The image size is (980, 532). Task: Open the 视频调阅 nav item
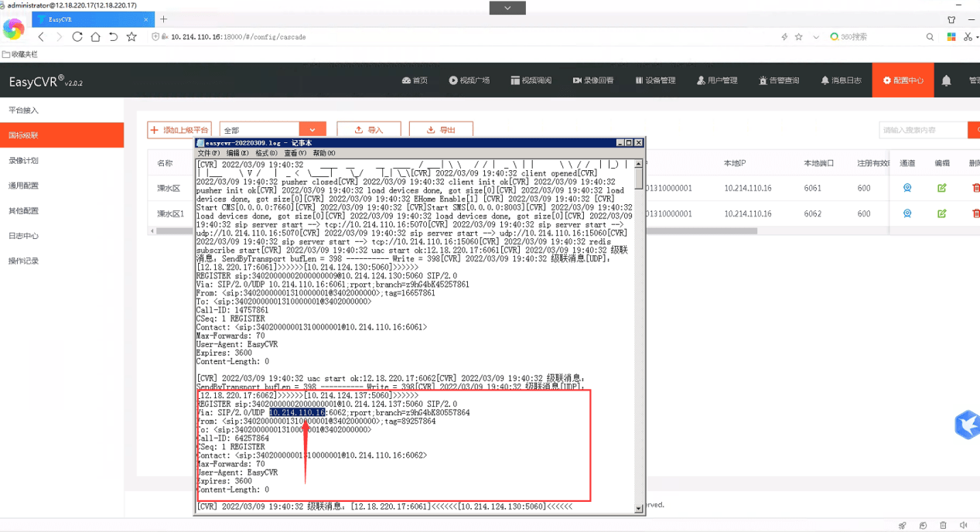tap(531, 80)
